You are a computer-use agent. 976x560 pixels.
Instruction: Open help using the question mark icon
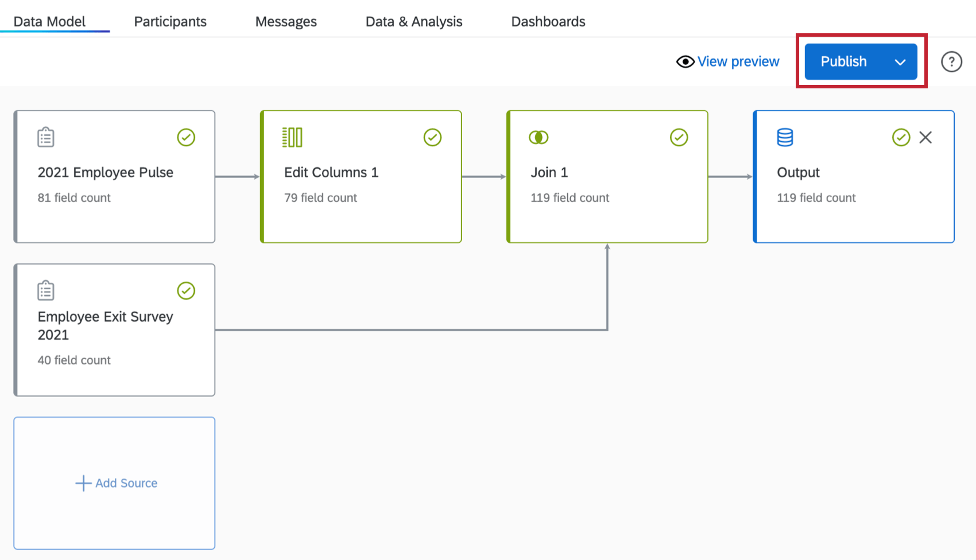pos(951,61)
